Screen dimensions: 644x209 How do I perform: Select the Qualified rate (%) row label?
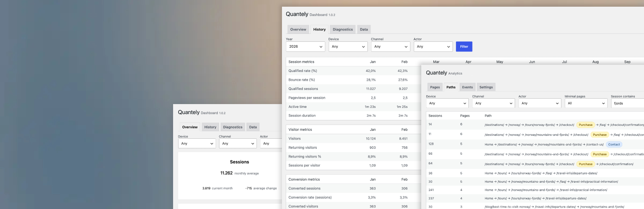(x=303, y=71)
